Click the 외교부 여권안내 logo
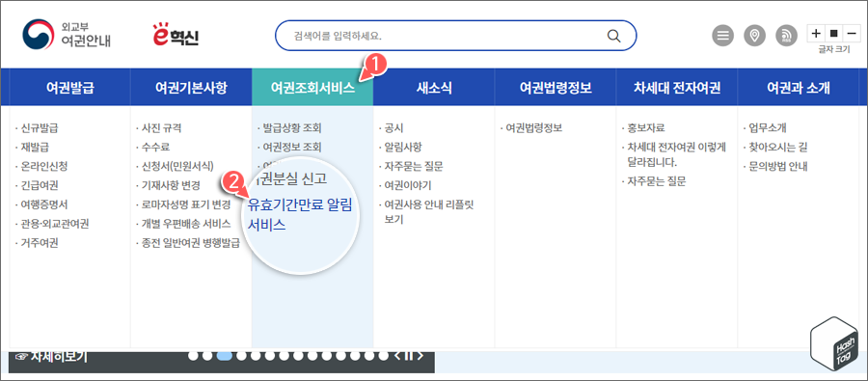The width and height of the screenshot is (868, 381). [x=66, y=35]
